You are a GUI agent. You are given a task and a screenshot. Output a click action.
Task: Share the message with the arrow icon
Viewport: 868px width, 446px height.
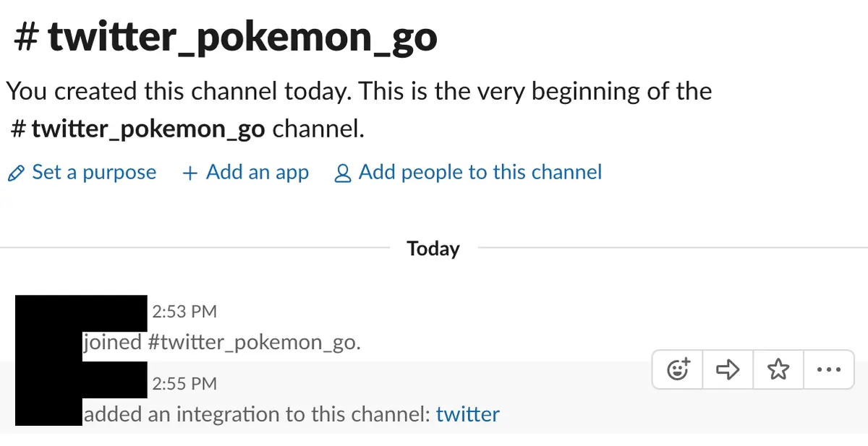click(x=728, y=370)
